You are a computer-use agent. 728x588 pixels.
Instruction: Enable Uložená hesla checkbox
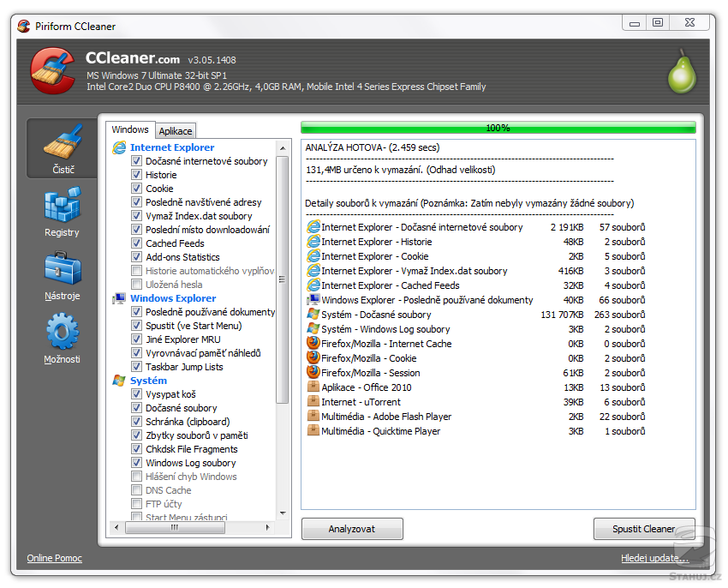pos(136,285)
